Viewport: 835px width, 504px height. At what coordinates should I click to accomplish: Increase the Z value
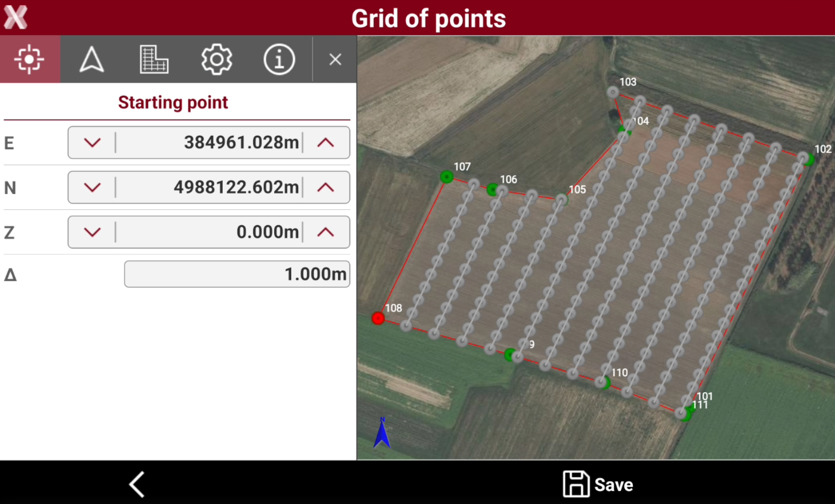(x=326, y=232)
